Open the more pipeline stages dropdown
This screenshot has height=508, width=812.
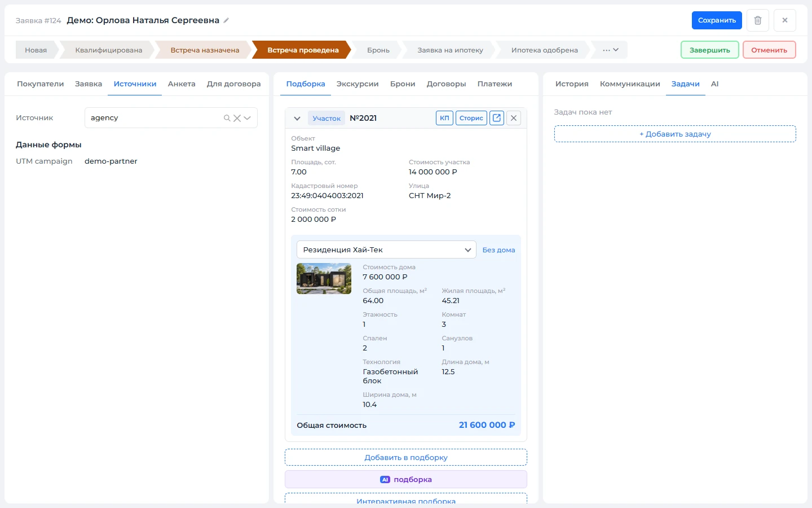[x=611, y=50]
